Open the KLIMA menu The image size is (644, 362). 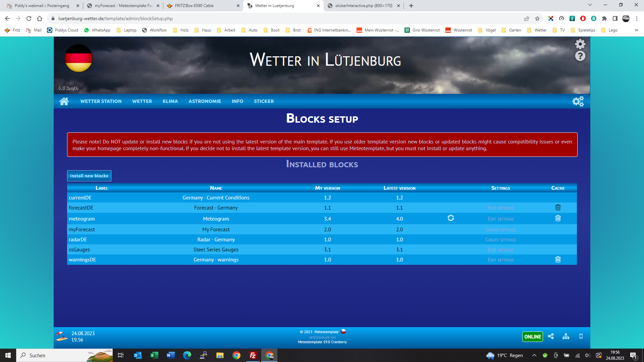point(170,101)
